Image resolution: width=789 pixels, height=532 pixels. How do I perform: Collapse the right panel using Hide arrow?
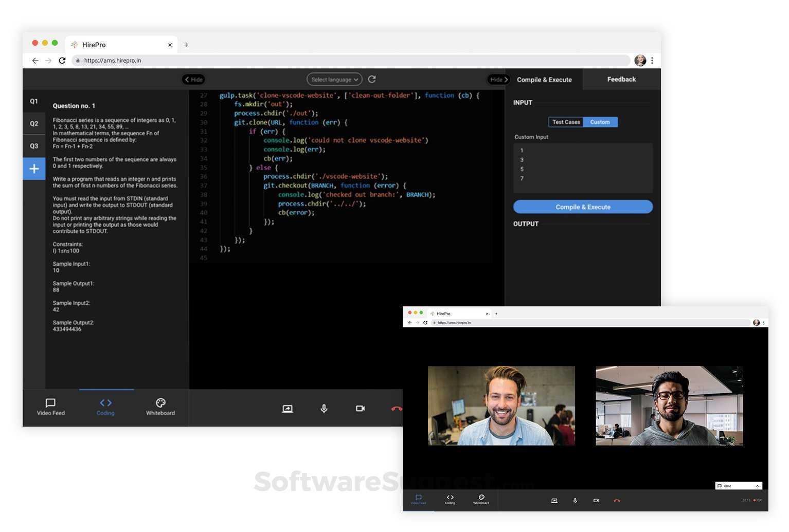tap(498, 80)
